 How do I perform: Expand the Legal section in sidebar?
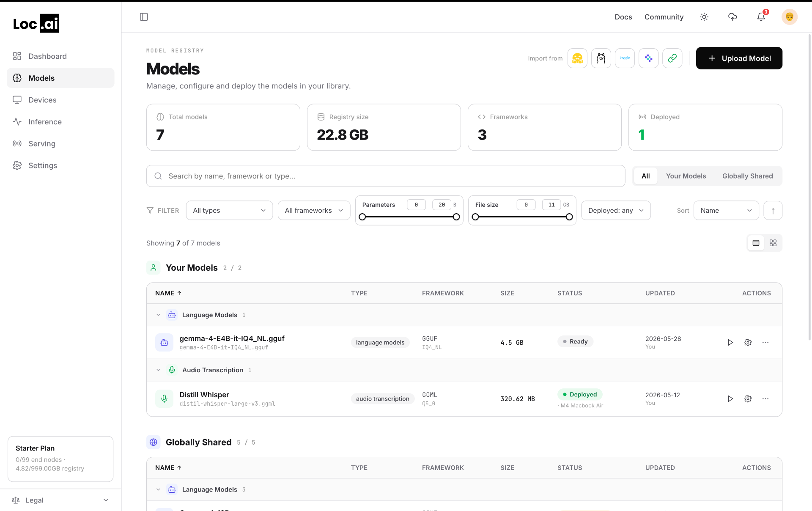[x=60, y=500]
